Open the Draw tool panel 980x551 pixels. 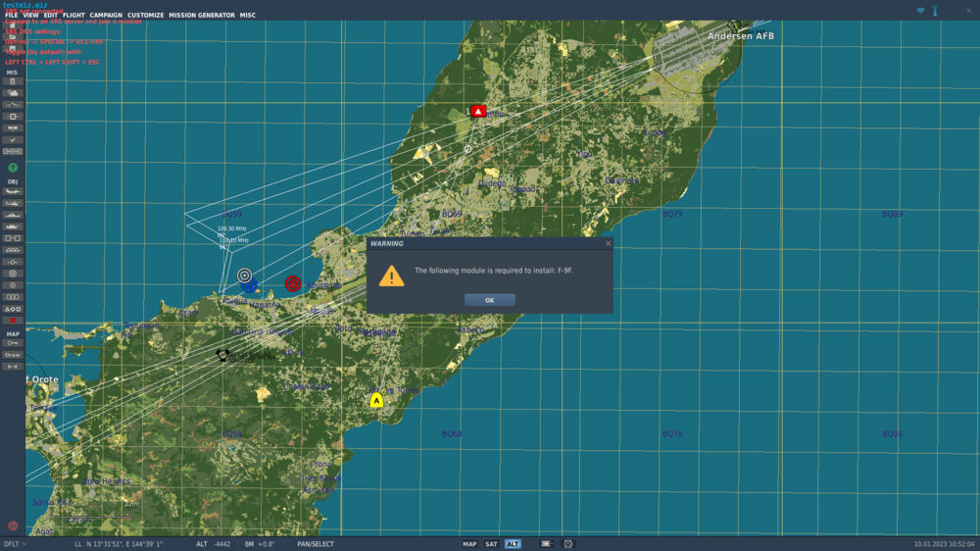[13, 355]
